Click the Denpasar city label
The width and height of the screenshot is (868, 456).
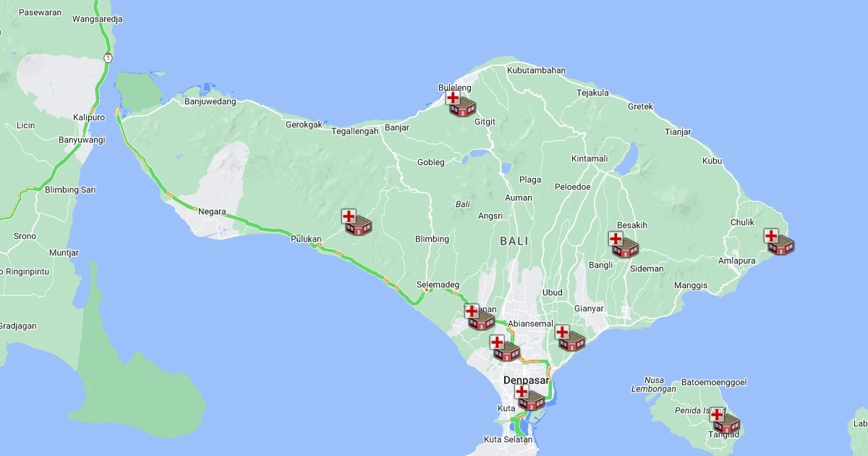[526, 380]
